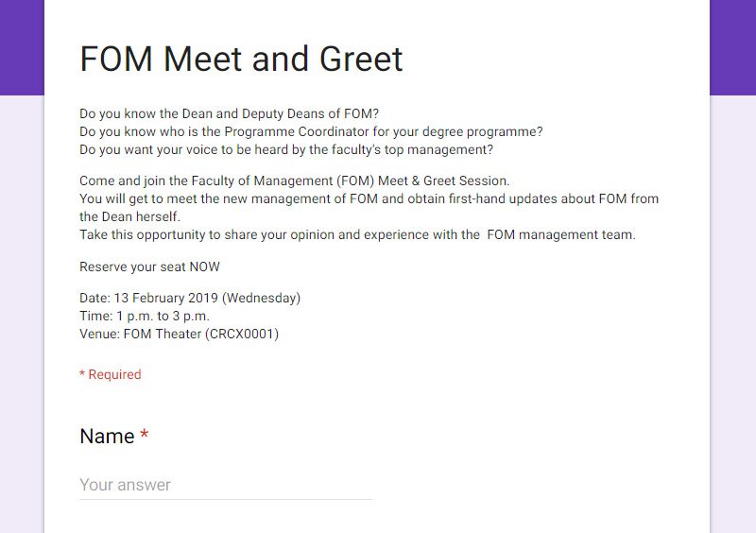Viewport: 756px width, 533px height.
Task: Click the "Come and join the Faculty of Management" line
Action: pos(295,181)
